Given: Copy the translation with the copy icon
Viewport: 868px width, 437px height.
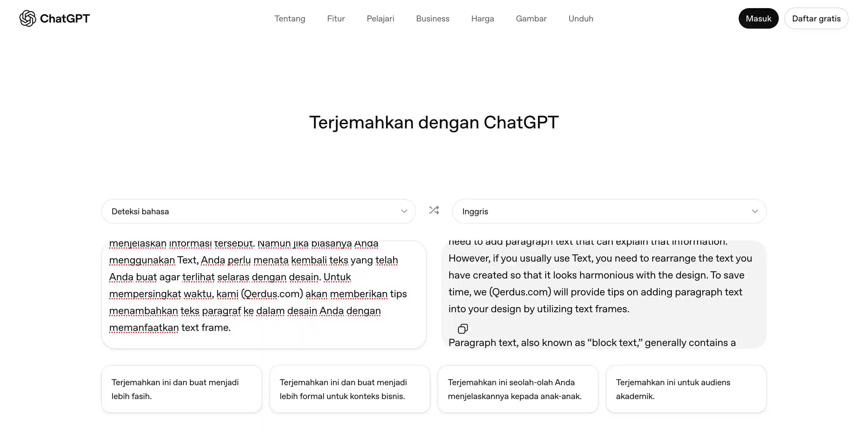Looking at the screenshot, I should (x=463, y=329).
